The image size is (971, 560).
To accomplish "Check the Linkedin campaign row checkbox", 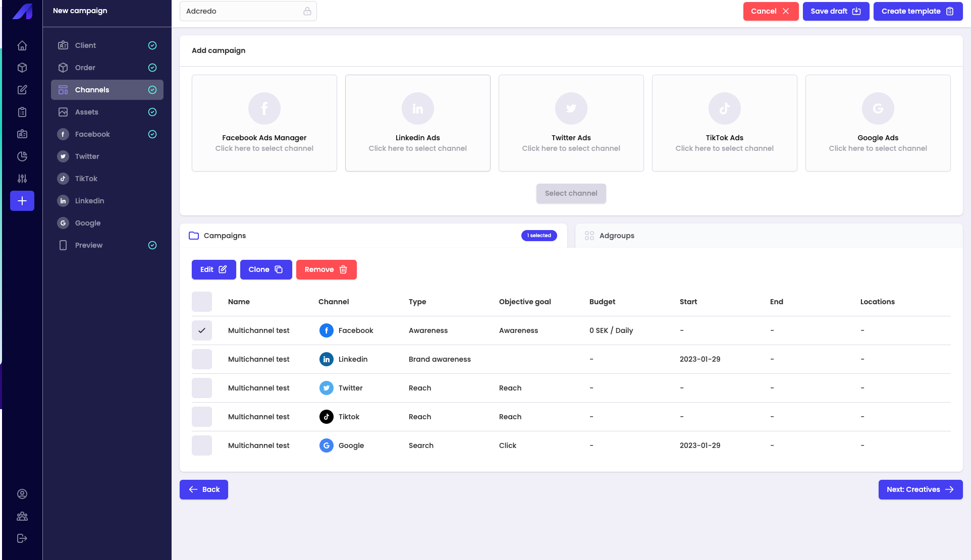I will coord(202,359).
